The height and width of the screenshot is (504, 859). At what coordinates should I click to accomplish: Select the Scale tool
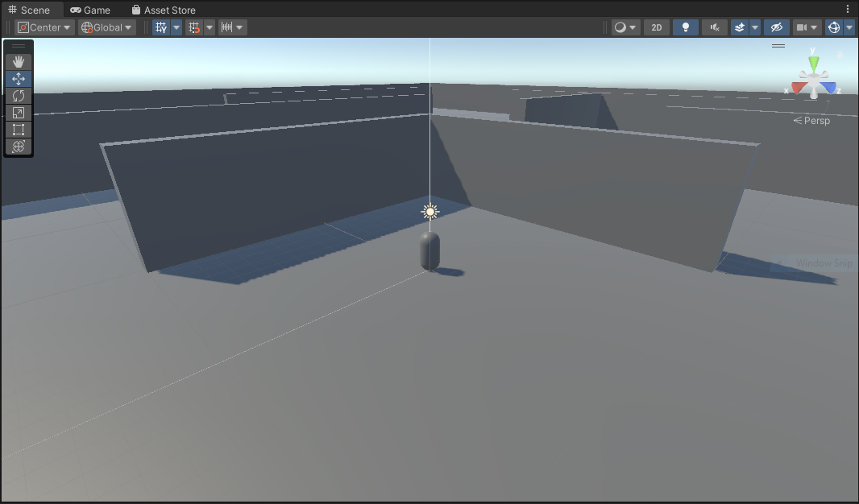(x=18, y=113)
